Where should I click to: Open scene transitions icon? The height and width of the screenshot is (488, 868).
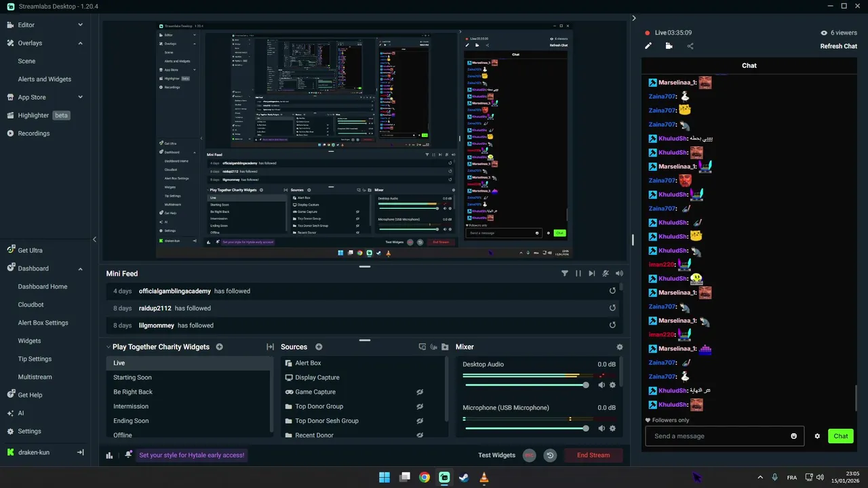270,346
